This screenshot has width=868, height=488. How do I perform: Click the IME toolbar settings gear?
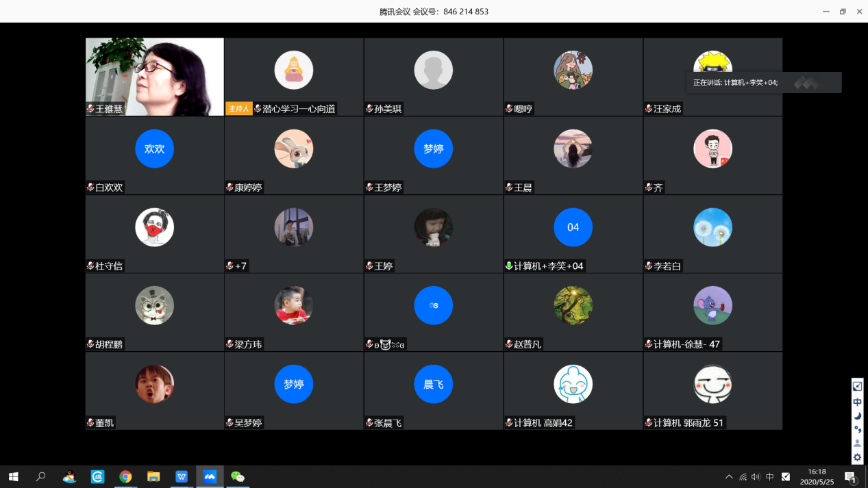coord(857,458)
